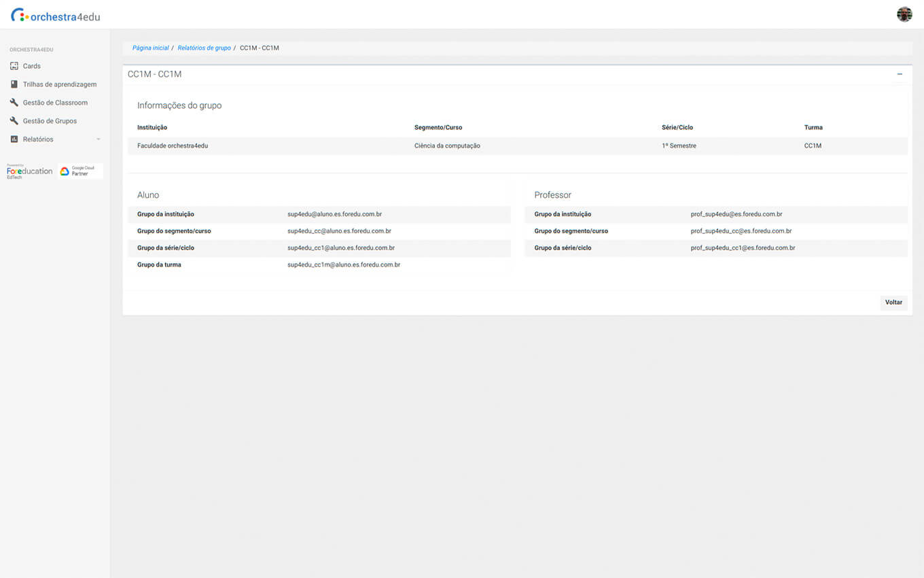Click the prof_sup4edu institution group email
The width and height of the screenshot is (924, 578).
(736, 214)
